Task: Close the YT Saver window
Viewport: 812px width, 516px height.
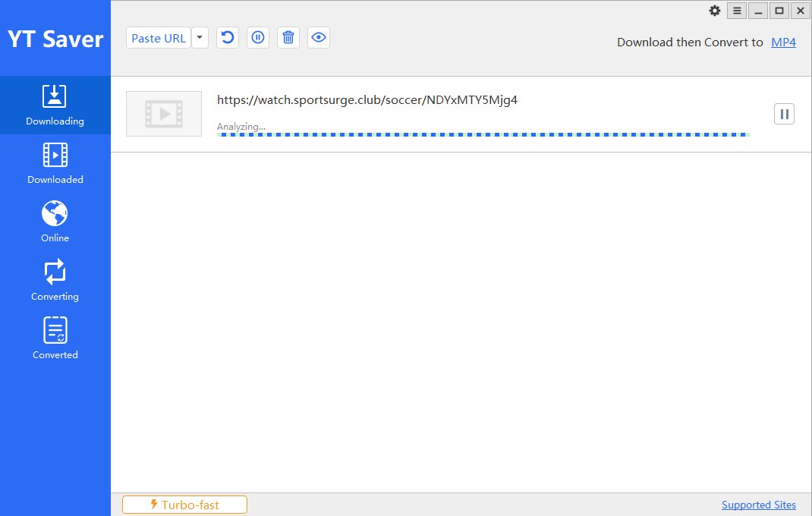Action: pos(801,11)
